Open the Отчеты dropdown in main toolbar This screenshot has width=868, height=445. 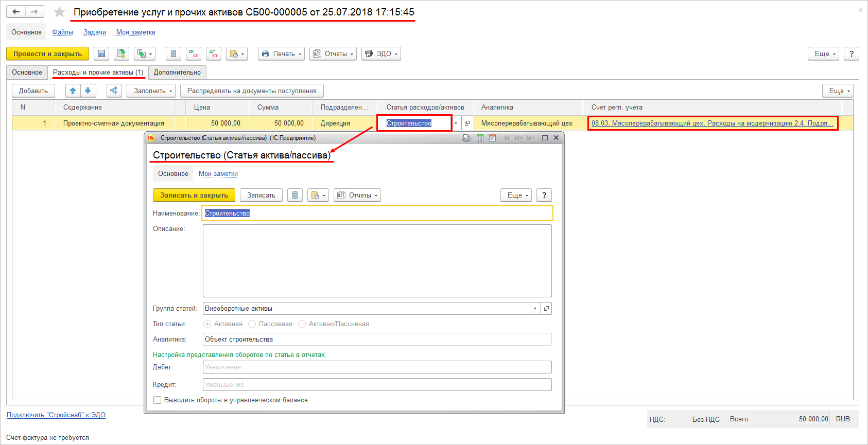pyautogui.click(x=333, y=54)
